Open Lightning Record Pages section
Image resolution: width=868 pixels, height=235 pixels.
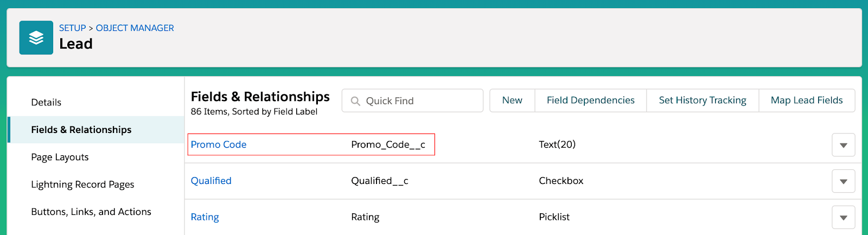point(82,185)
